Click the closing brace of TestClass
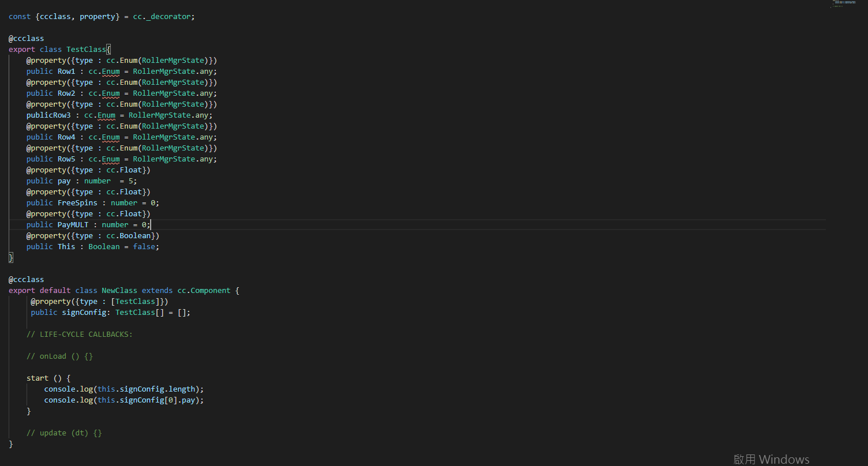868x466 pixels. point(10,258)
